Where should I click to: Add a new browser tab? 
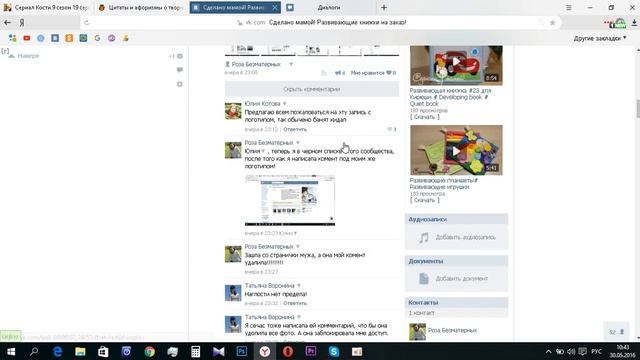point(384,7)
